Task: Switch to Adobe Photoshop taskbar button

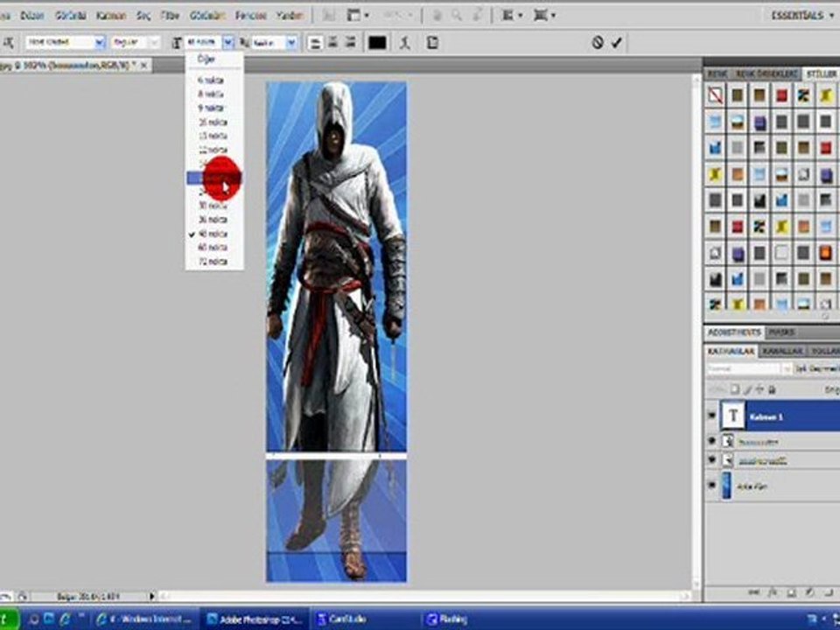Action: point(255,619)
